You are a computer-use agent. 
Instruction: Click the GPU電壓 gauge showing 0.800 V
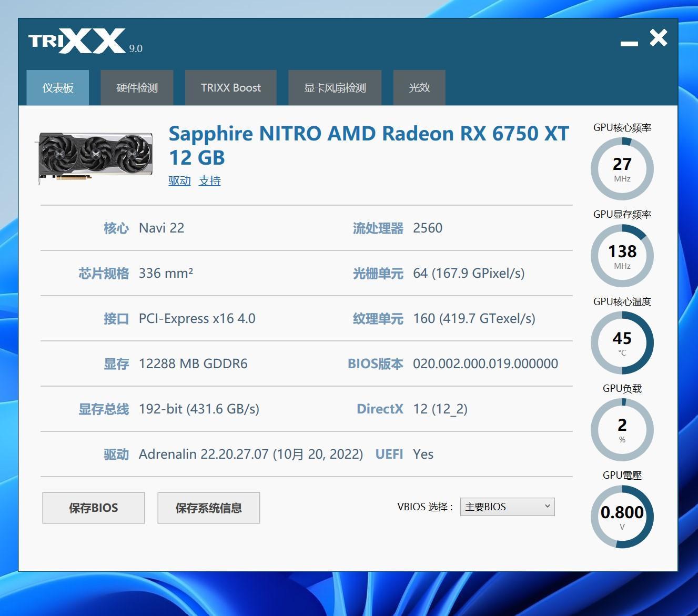coord(622,517)
